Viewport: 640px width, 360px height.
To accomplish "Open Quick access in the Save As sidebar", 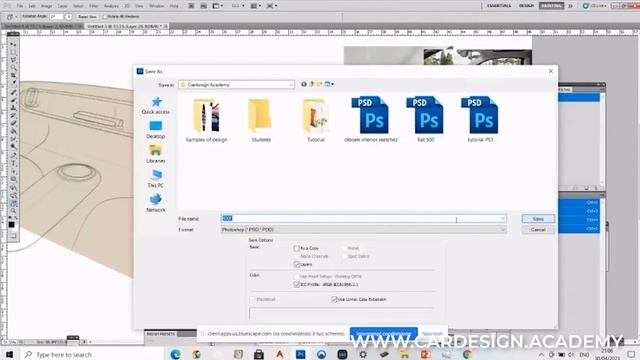I will (x=156, y=105).
